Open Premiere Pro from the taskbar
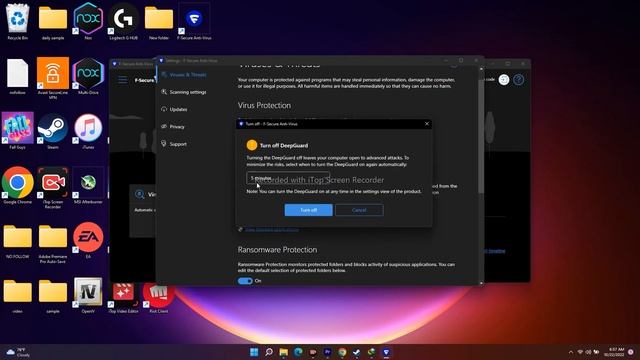The width and height of the screenshot is (640, 360). pos(327,352)
